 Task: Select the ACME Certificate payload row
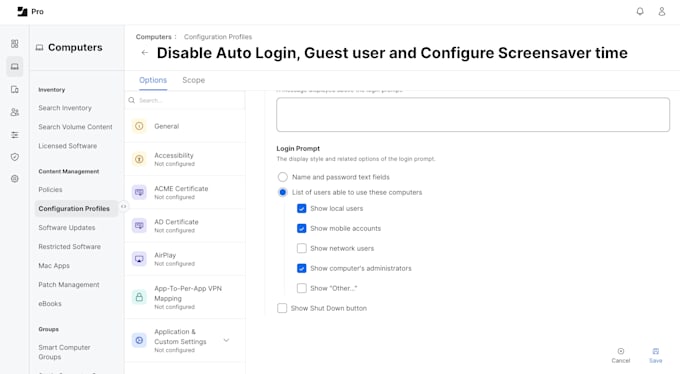185,192
